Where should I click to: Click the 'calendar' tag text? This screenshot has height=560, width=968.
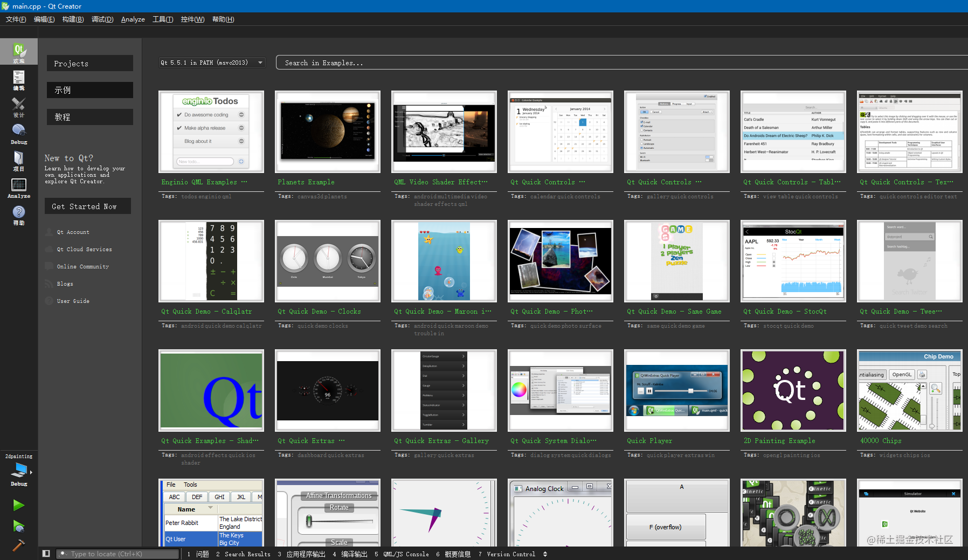[543, 197]
